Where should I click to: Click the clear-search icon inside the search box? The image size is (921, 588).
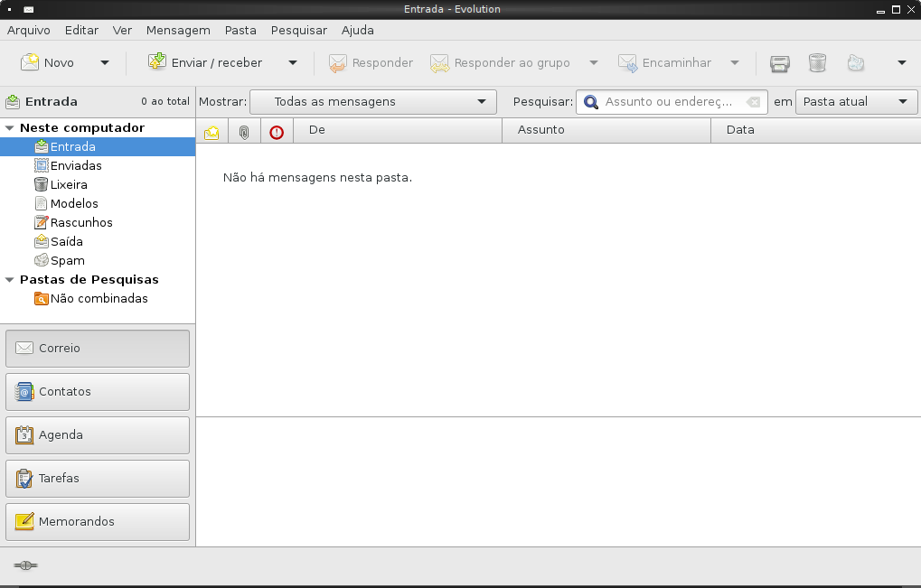(x=753, y=101)
